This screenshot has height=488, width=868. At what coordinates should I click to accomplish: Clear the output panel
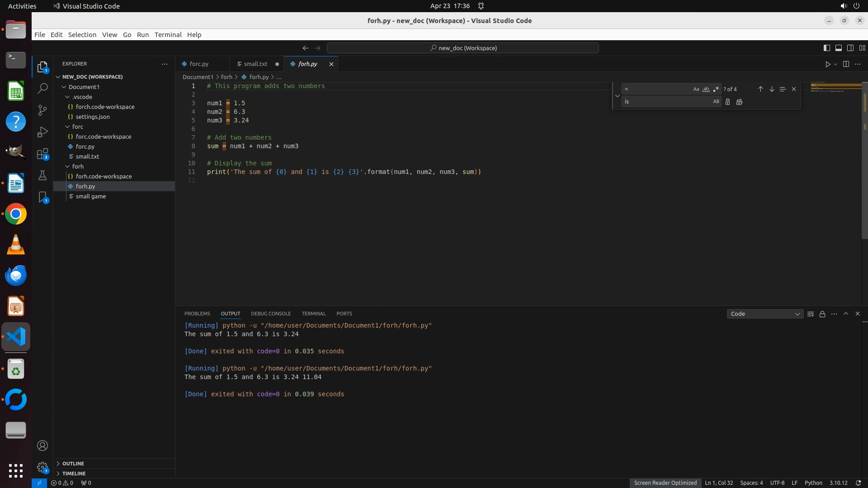pyautogui.click(x=811, y=314)
